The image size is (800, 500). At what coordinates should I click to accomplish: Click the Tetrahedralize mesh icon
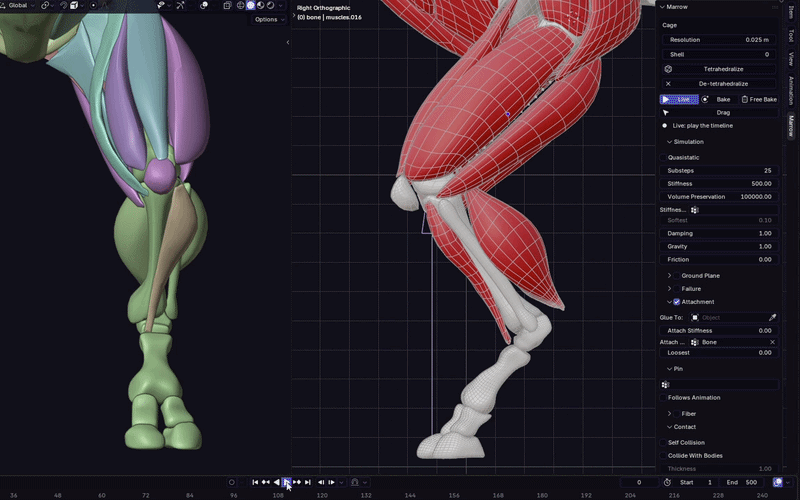click(668, 69)
